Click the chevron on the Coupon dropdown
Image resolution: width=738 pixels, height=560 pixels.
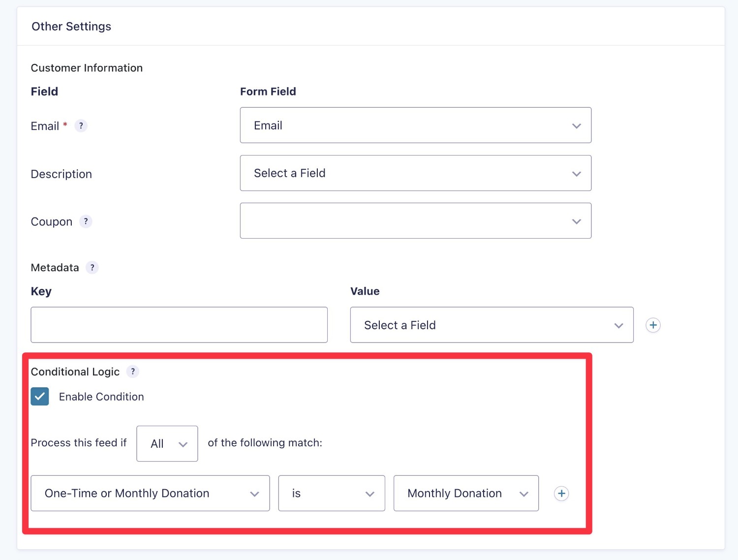click(x=576, y=221)
